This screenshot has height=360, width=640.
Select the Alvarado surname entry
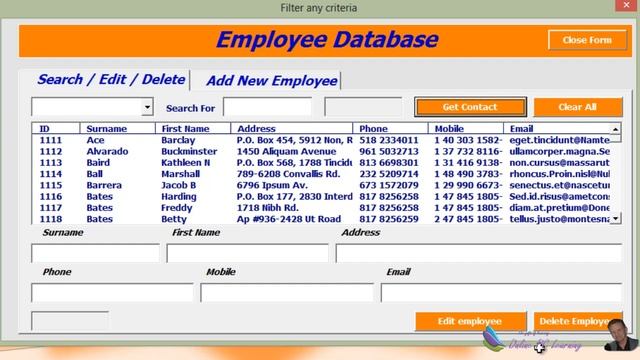[x=107, y=151]
